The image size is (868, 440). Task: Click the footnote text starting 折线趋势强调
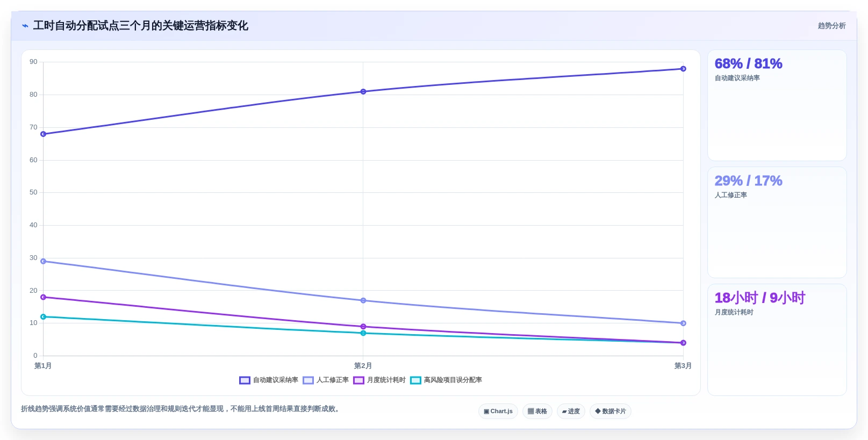181,409
